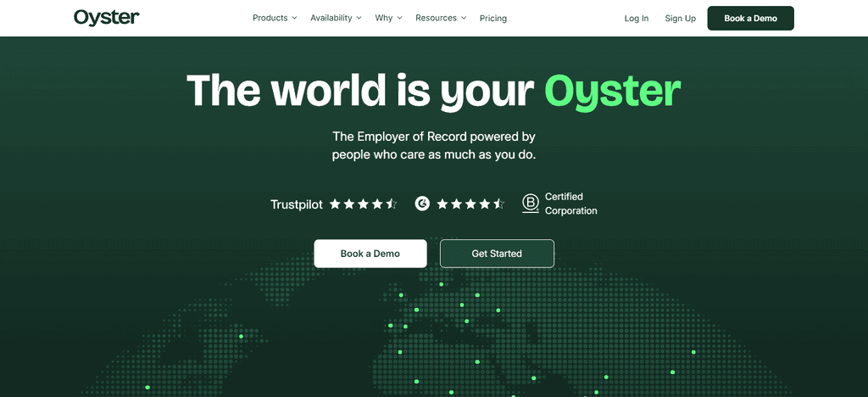The image size is (868, 397).
Task: Click the headline's green Oyster word
Action: (613, 92)
